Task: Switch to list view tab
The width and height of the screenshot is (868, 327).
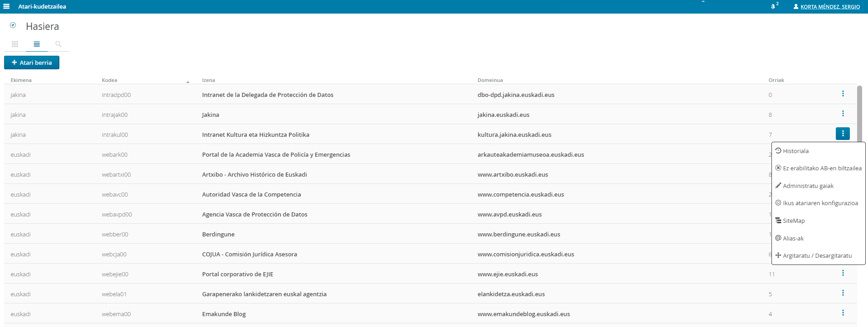Action: point(37,44)
